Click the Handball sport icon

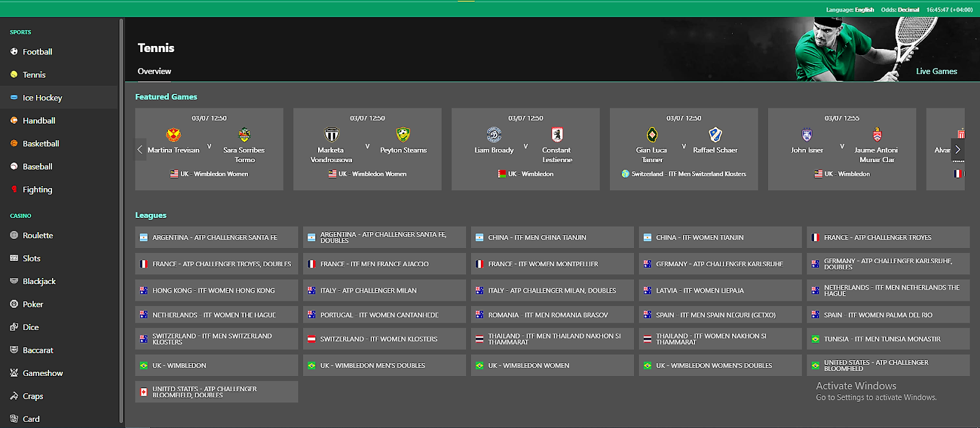(x=14, y=121)
